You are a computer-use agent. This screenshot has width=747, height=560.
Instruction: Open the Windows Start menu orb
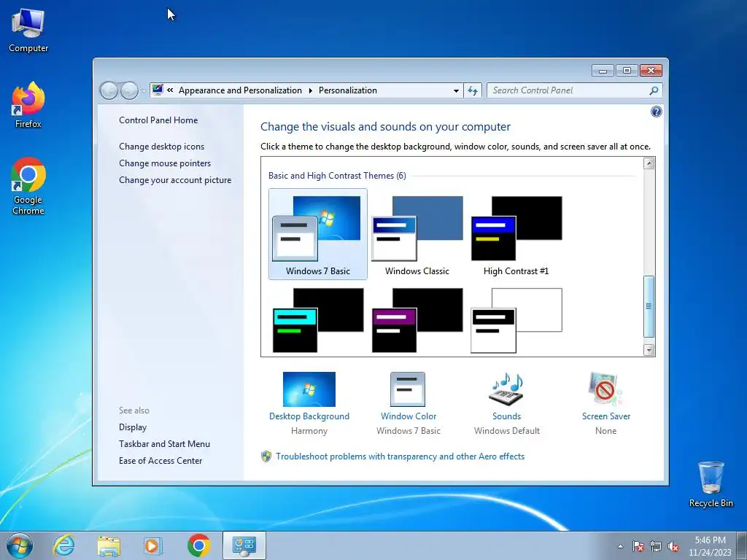20,545
